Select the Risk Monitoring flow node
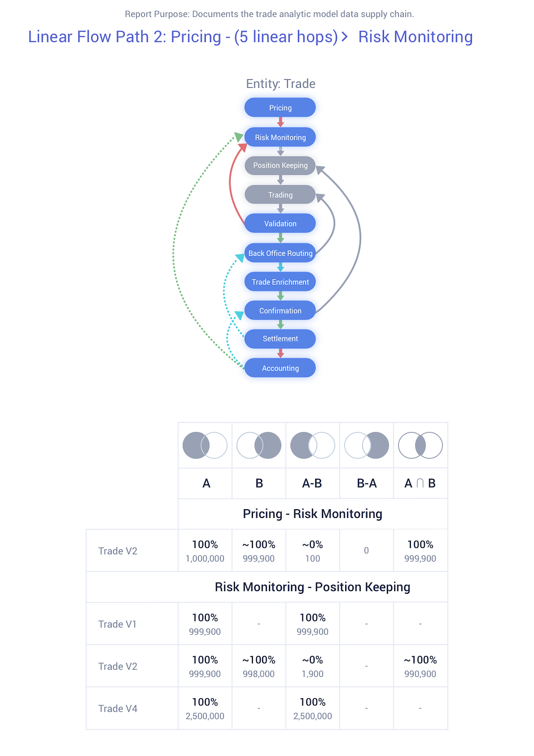The width and height of the screenshot is (534, 756). coord(280,137)
